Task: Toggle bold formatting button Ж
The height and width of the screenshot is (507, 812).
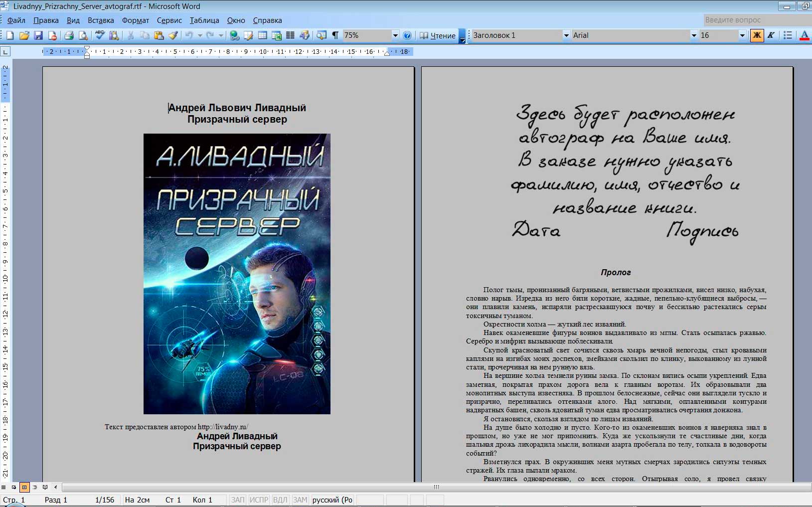Action: point(757,35)
